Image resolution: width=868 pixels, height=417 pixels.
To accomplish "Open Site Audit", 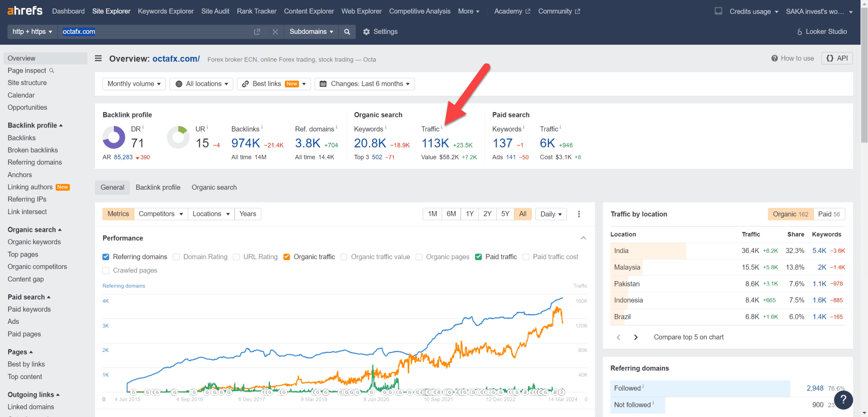I will (x=215, y=11).
